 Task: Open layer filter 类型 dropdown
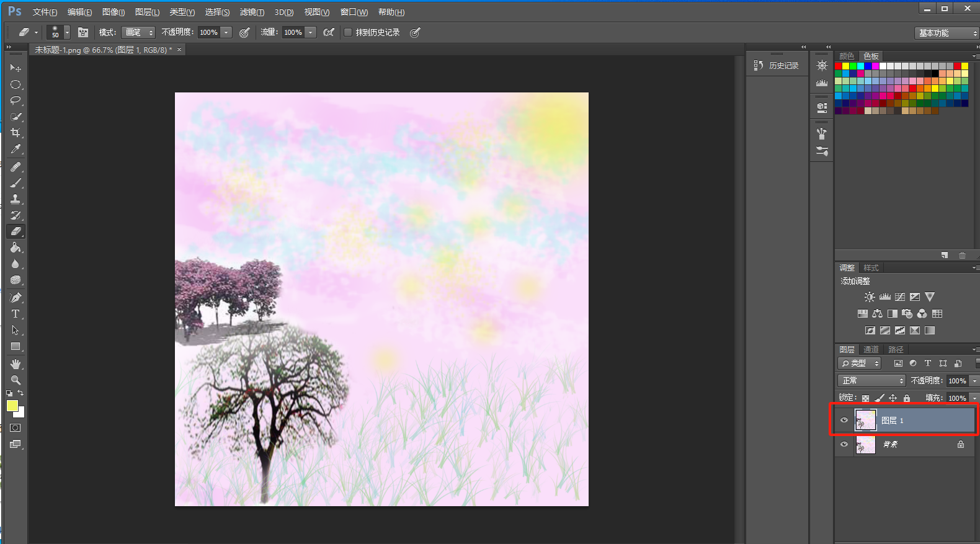(859, 363)
